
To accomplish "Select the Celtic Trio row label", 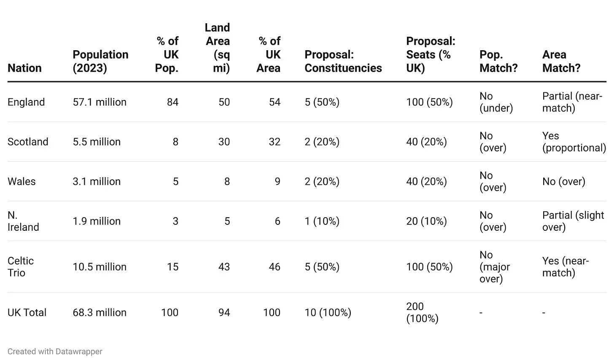I will pyautogui.click(x=21, y=267).
